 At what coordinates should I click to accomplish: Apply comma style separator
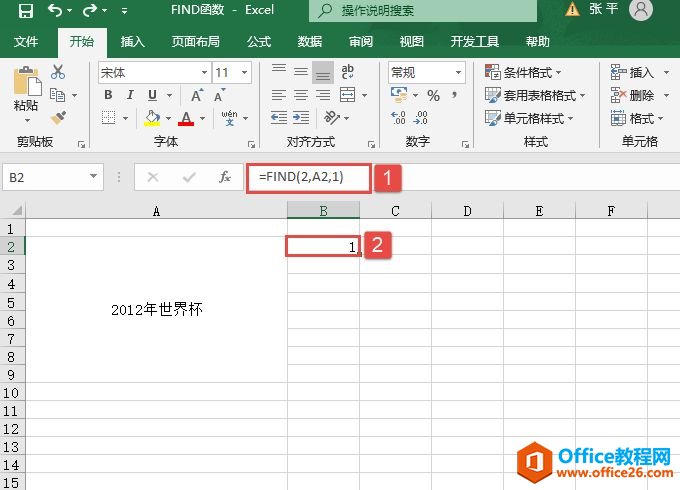point(454,95)
